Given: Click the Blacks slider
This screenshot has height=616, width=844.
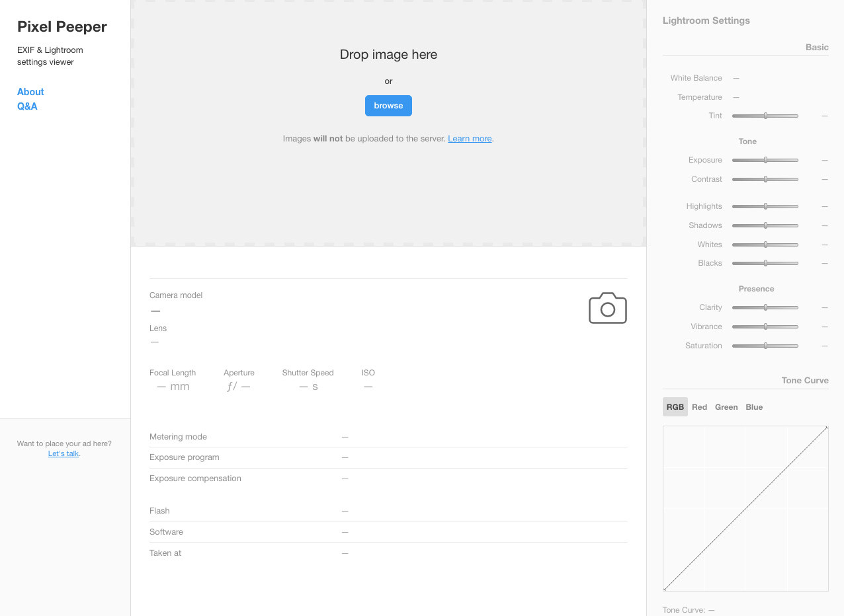Looking at the screenshot, I should pos(765,263).
